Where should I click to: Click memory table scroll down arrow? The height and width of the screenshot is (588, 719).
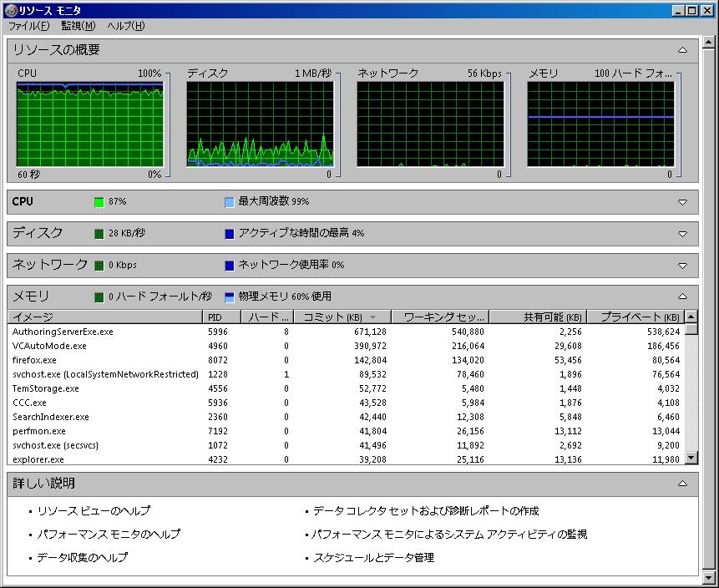pos(691,457)
